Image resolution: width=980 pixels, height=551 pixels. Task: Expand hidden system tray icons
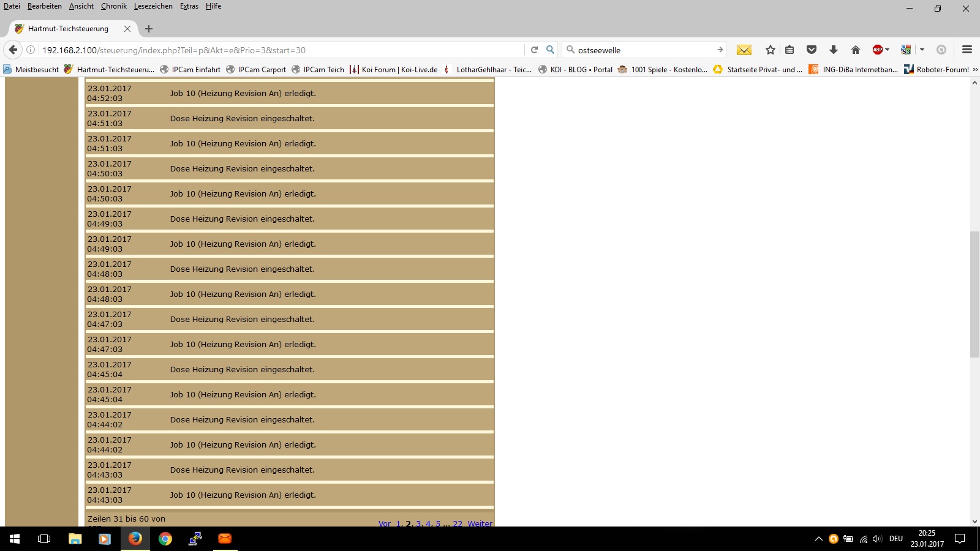click(x=818, y=539)
